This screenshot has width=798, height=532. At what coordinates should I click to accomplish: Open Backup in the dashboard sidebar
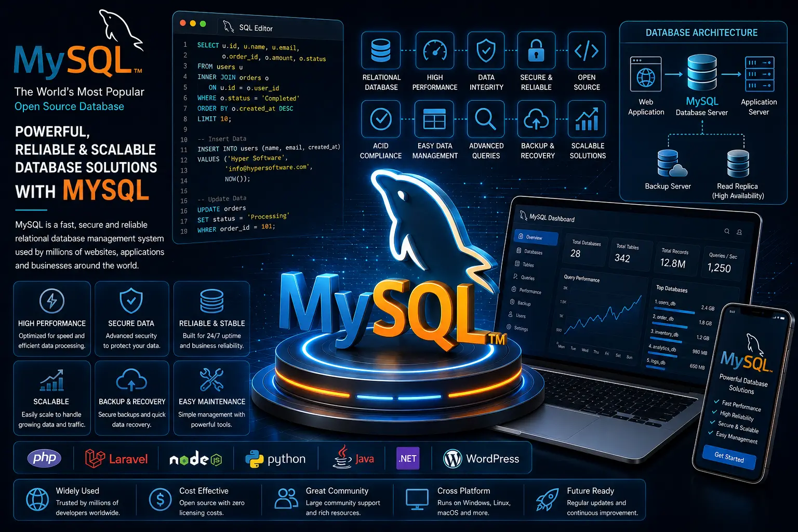tap(520, 303)
